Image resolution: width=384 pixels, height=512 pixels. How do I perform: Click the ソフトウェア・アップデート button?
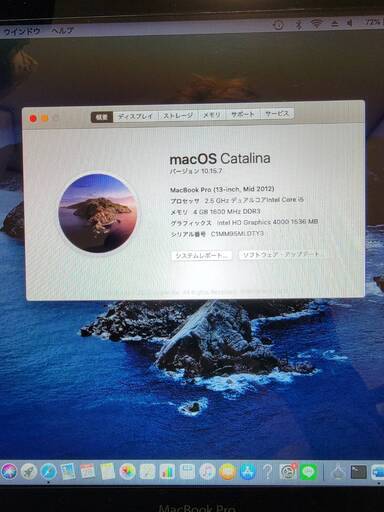pos(281,255)
